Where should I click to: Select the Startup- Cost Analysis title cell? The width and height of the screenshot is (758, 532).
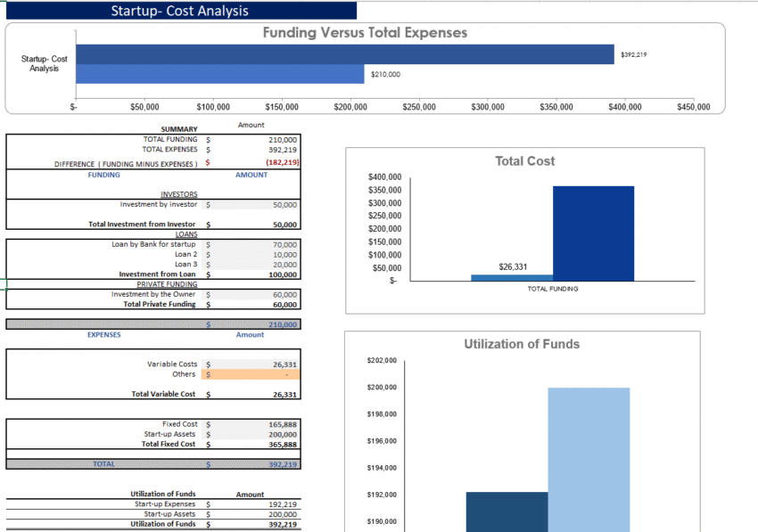[179, 11]
